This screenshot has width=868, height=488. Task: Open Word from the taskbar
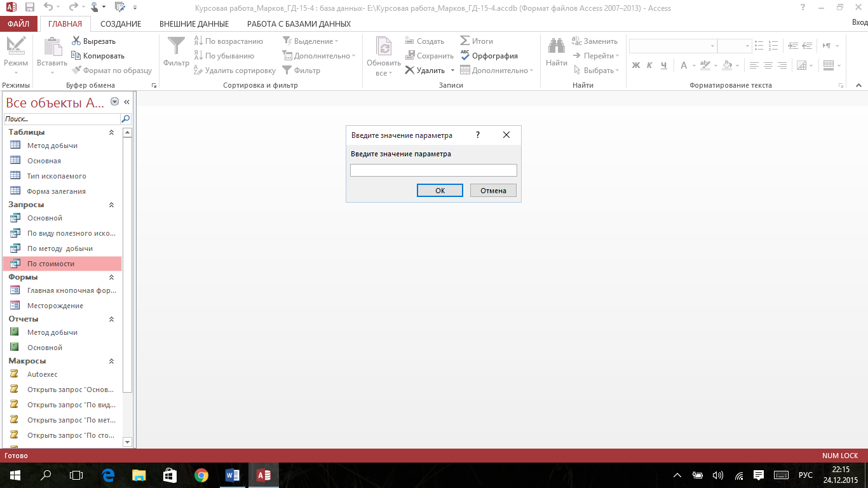coord(232,475)
